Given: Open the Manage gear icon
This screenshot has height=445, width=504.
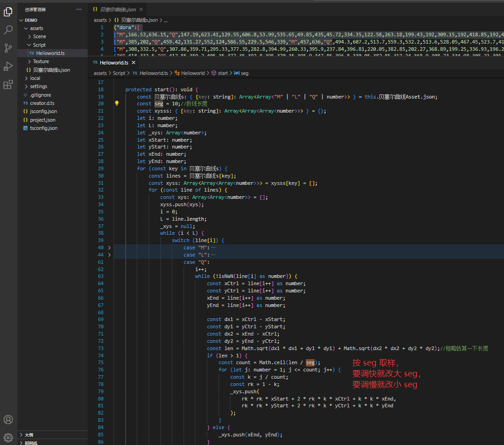Looking at the screenshot, I should (x=8, y=437).
